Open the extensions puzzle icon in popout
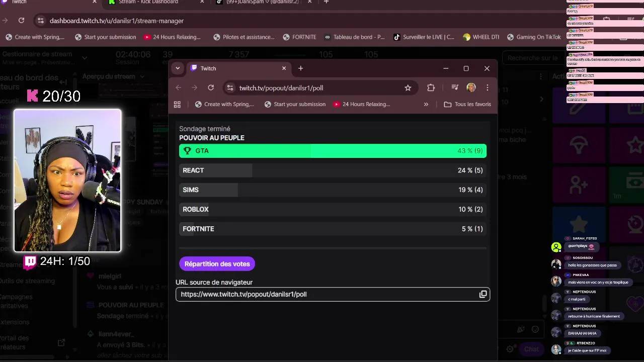The image size is (644, 362). [431, 87]
